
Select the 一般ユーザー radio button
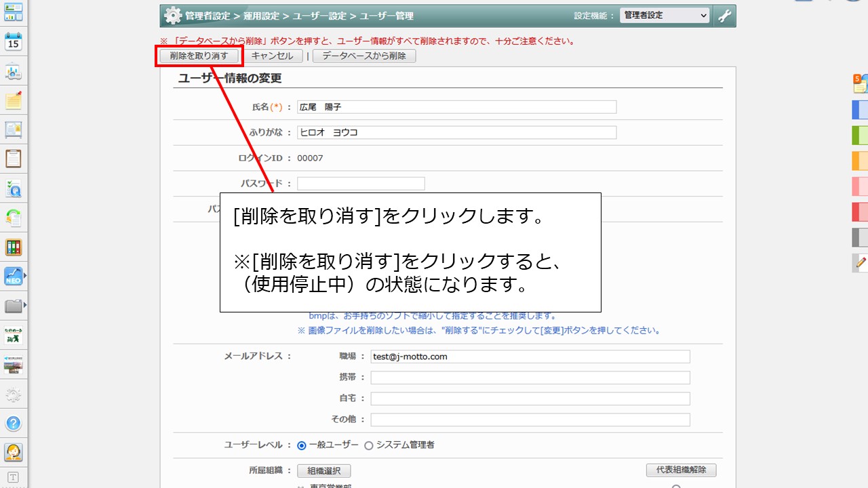coord(302,445)
